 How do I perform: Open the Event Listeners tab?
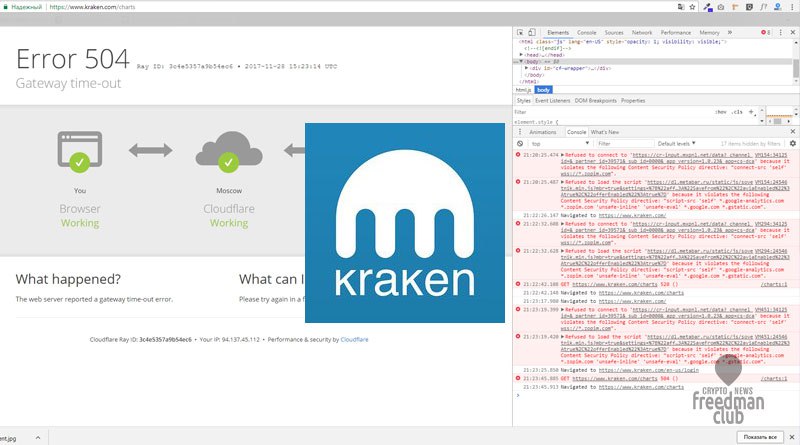pos(553,101)
